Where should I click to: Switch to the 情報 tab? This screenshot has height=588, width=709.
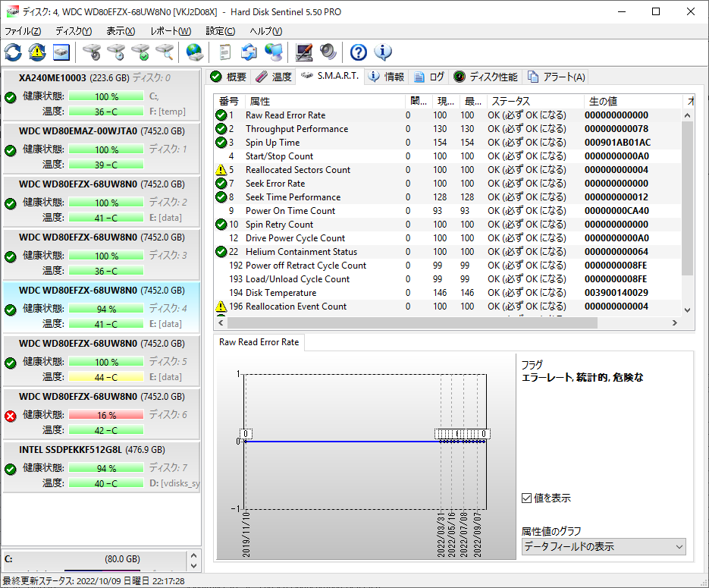coord(387,77)
